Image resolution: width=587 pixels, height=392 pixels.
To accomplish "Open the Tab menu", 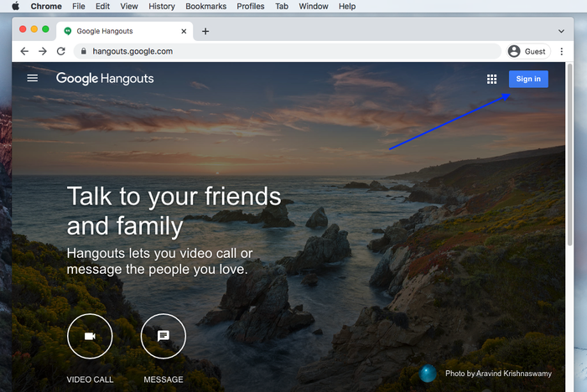I will pyautogui.click(x=282, y=7).
